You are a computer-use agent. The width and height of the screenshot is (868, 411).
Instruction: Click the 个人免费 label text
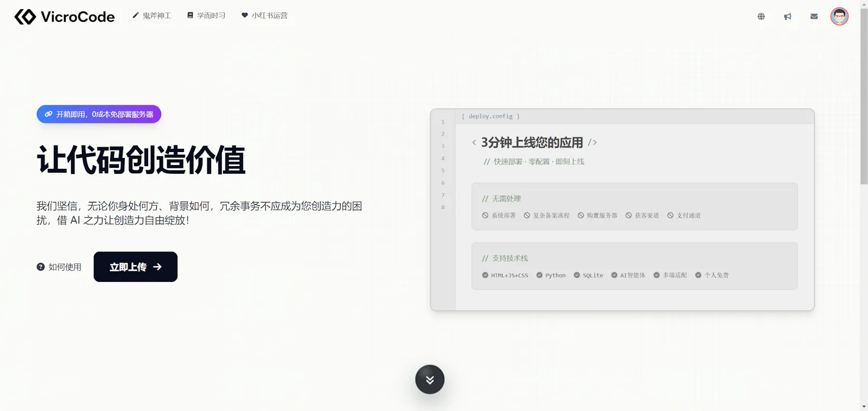pos(717,275)
